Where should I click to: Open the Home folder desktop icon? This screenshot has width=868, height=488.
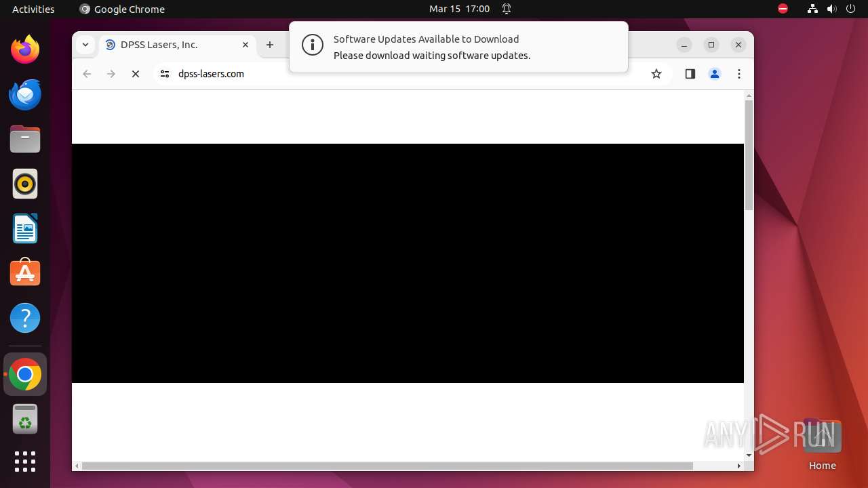[822, 445]
